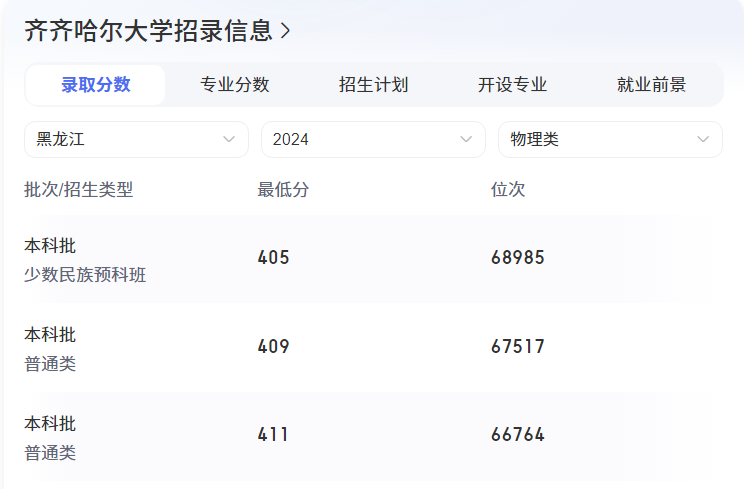This screenshot has height=489, width=744.
Task: Click the rank value 67517
Action: coord(518,346)
